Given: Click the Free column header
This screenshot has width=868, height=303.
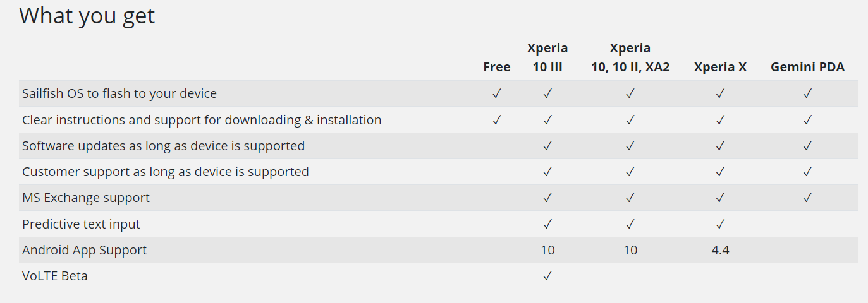Looking at the screenshot, I should (x=497, y=67).
